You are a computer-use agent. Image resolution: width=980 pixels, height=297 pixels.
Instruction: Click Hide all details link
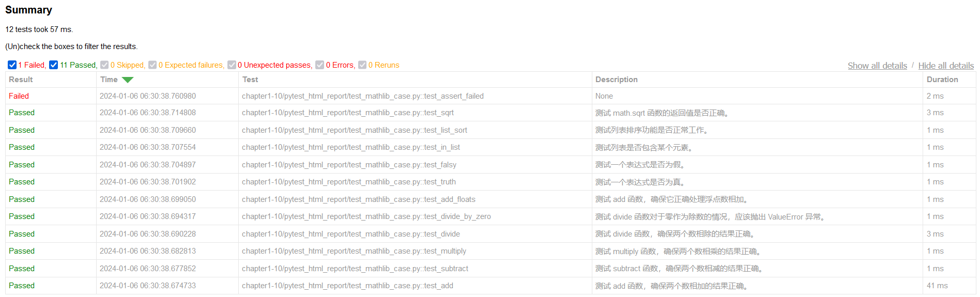945,66
